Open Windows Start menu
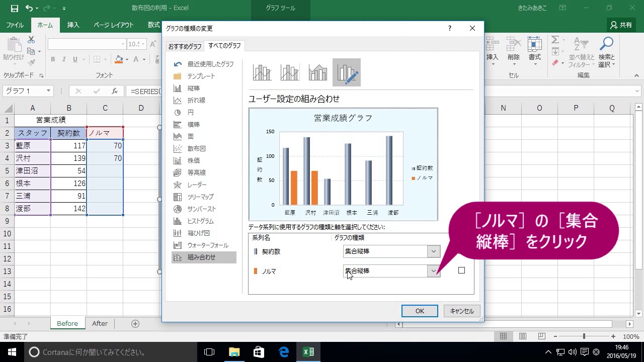This screenshot has width=644, height=362. coord(12,352)
